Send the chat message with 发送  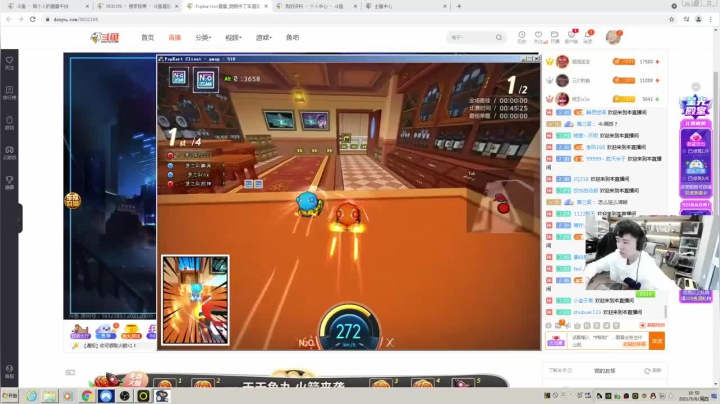(657, 341)
